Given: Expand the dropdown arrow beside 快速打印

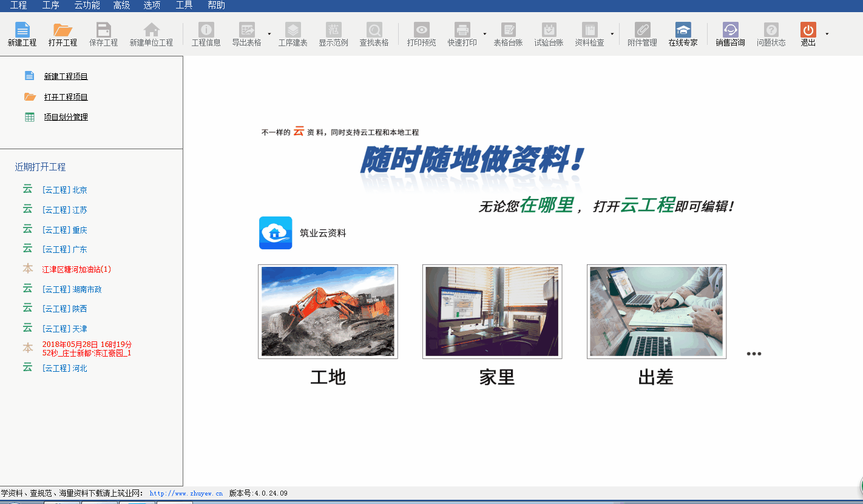Looking at the screenshot, I should click(x=484, y=34).
